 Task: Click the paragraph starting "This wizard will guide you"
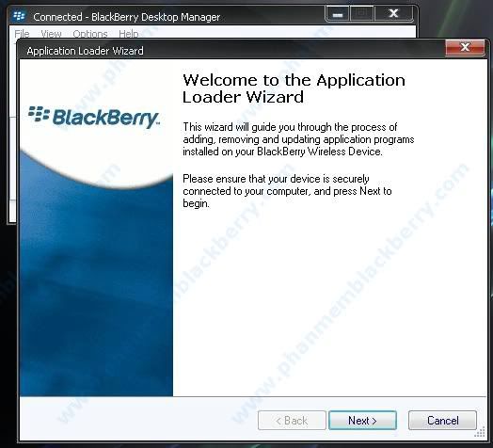click(x=298, y=139)
